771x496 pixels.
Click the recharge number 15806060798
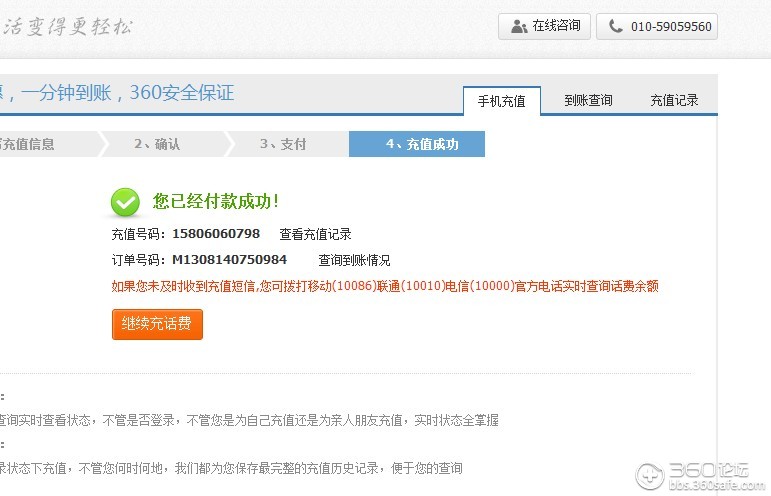tap(215, 234)
